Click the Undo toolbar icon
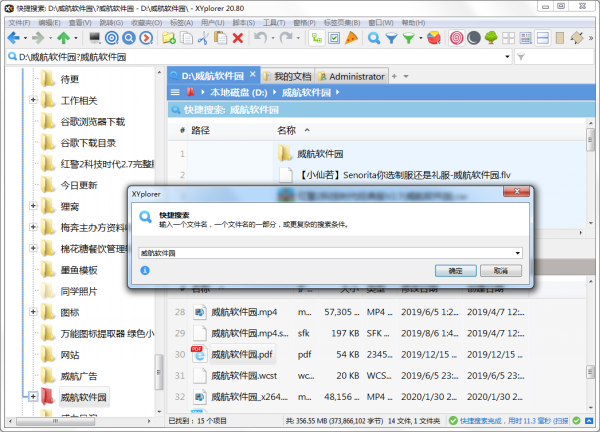 pos(261,39)
